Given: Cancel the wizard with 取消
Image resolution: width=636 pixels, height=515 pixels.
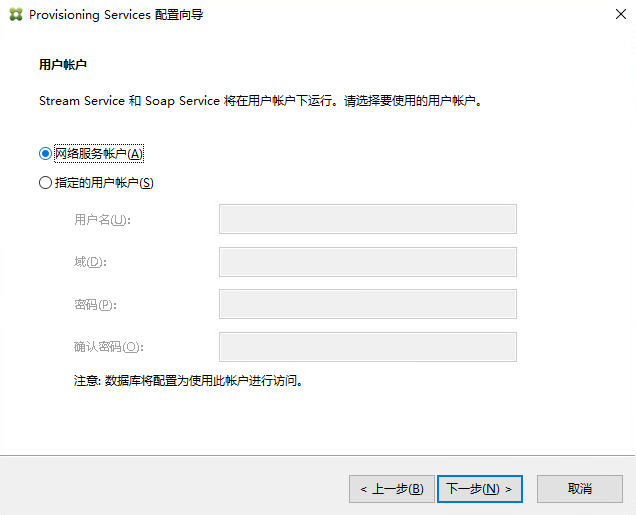Looking at the screenshot, I should click(x=580, y=489).
